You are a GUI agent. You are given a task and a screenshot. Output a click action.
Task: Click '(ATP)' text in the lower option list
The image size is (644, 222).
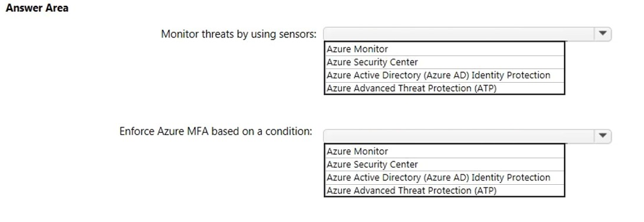tap(485, 191)
